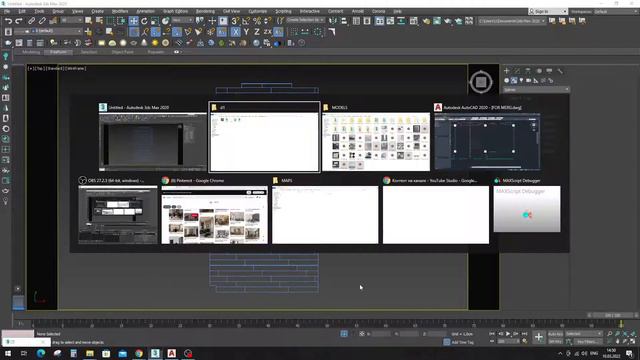This screenshot has width=640, height=360.
Task: Toggle Percent Snap
Action: coord(257,20)
